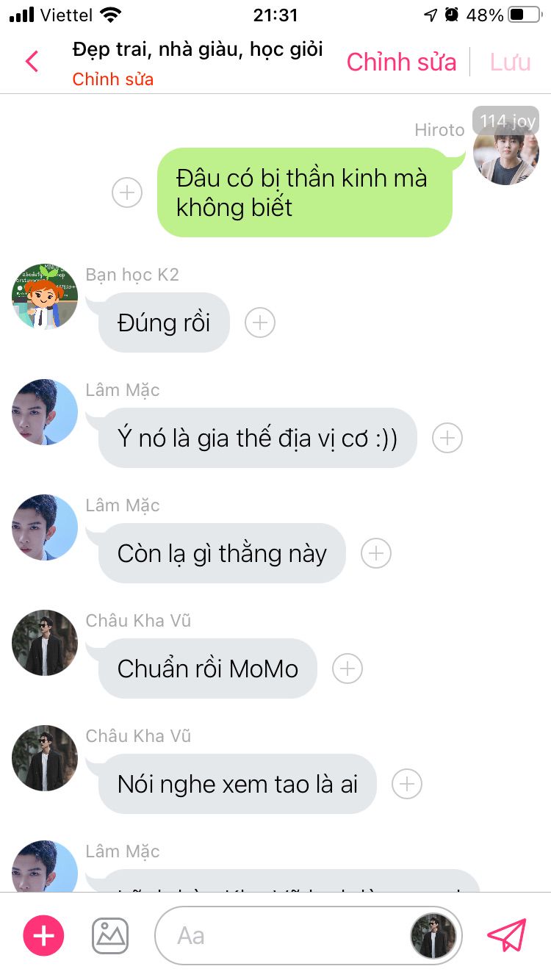Open the pink plus add menu

[x=44, y=935]
